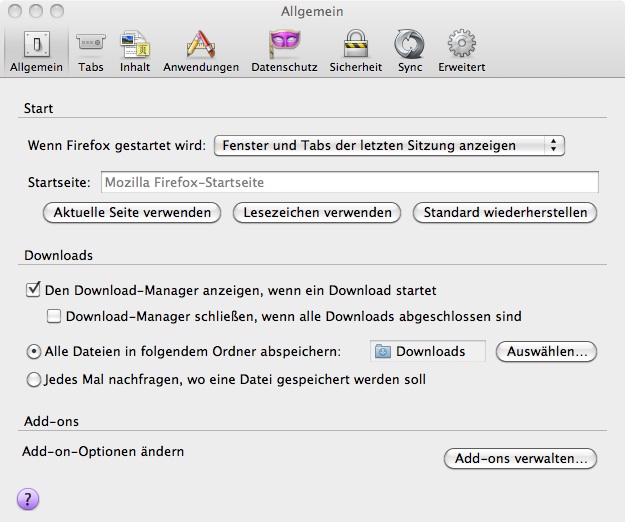Click Standard wiederherstellen button
The image size is (625, 522).
point(505,212)
